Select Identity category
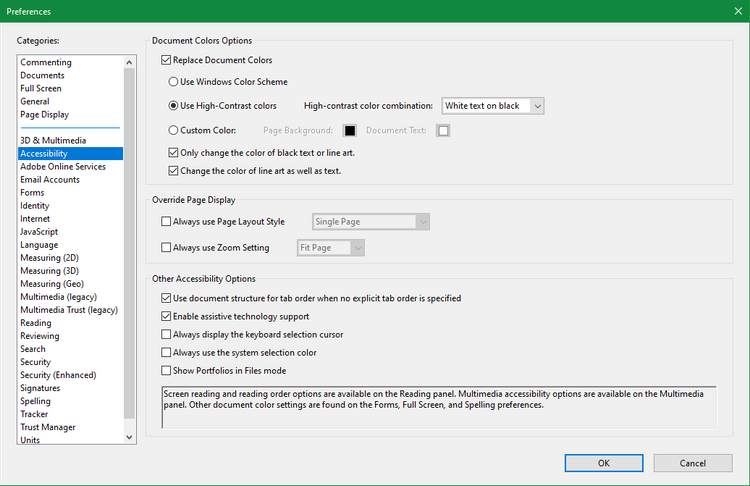Screen dimensions: 750x486 coord(34,206)
